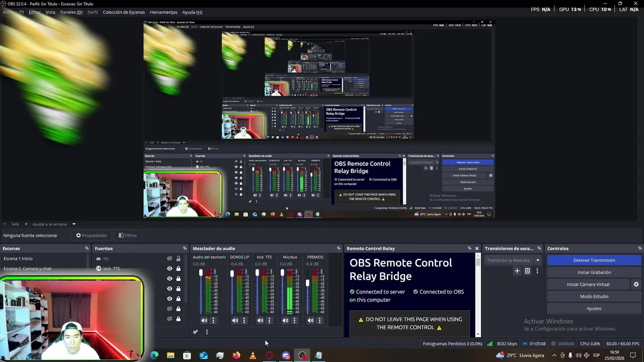Open Mic/Aux channel options menu
This screenshot has width=644, height=362.
pos(294,320)
